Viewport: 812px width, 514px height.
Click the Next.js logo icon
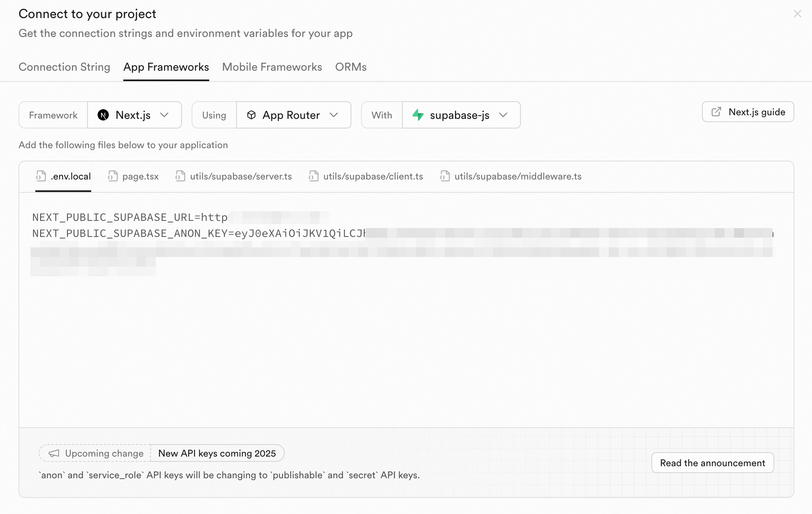point(103,115)
